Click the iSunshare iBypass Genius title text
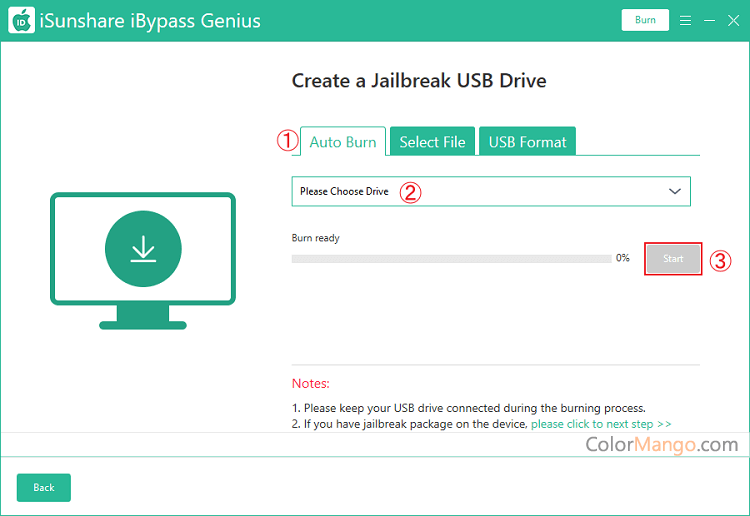Viewport: 750px width, 516px height. (150, 21)
